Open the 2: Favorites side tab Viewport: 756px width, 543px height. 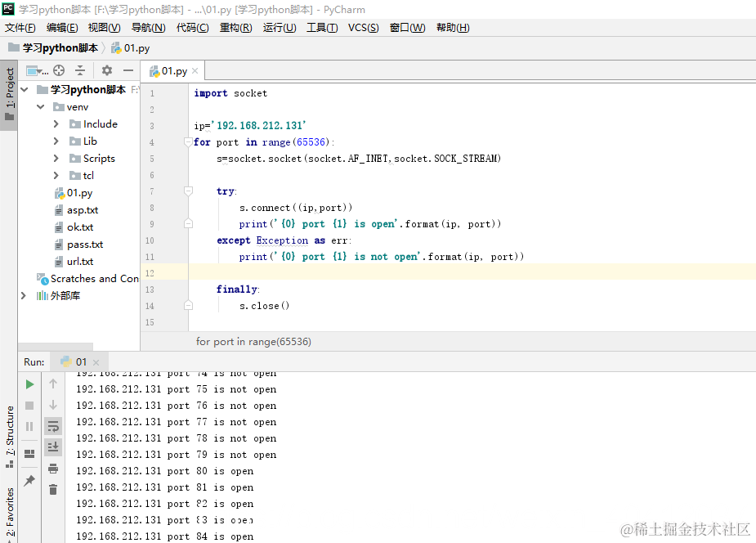[9, 512]
